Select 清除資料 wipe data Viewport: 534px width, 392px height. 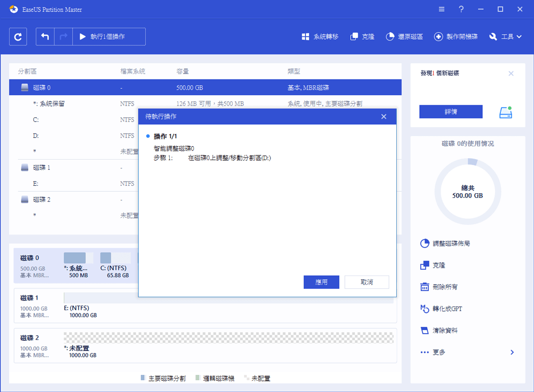(x=439, y=331)
